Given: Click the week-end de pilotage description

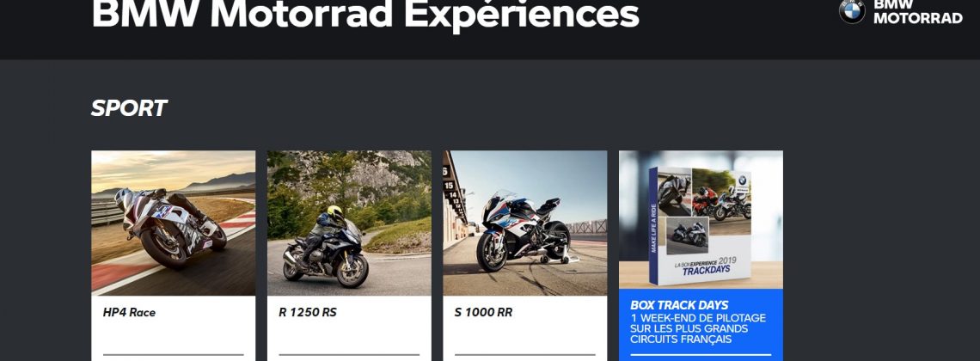Looking at the screenshot, I should coord(698,328).
